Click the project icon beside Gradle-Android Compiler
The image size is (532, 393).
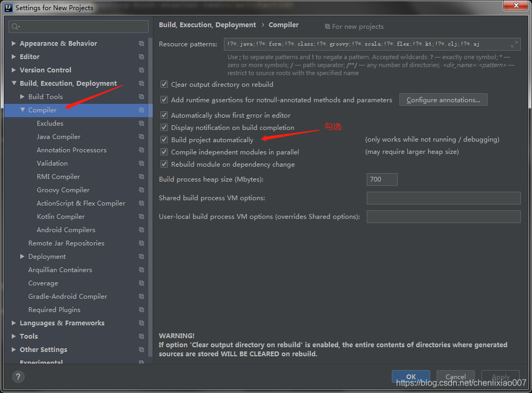[x=141, y=297]
